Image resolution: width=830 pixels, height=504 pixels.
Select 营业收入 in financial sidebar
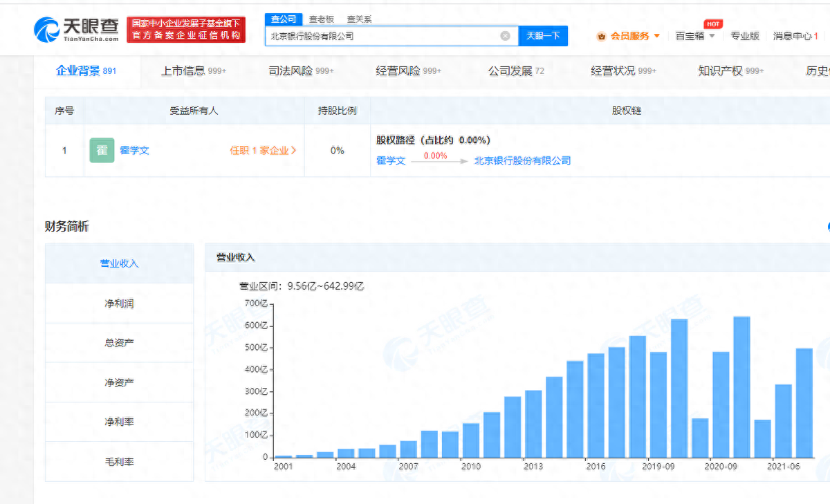point(120,263)
